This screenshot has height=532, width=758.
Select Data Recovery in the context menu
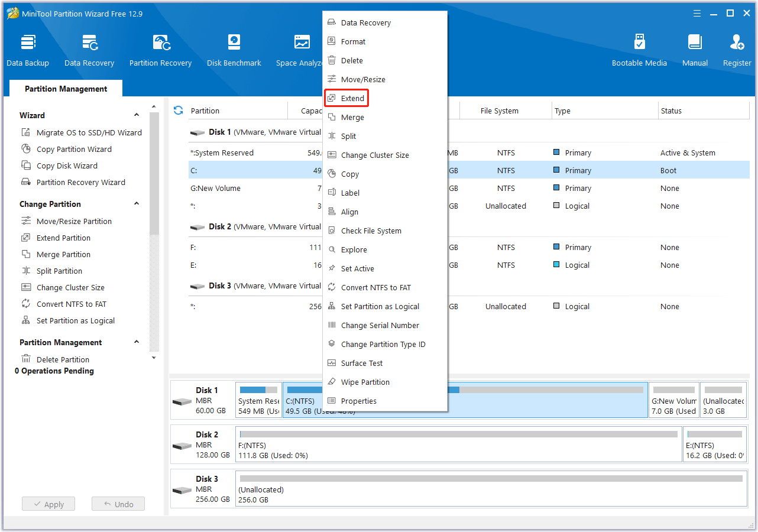pos(385,22)
